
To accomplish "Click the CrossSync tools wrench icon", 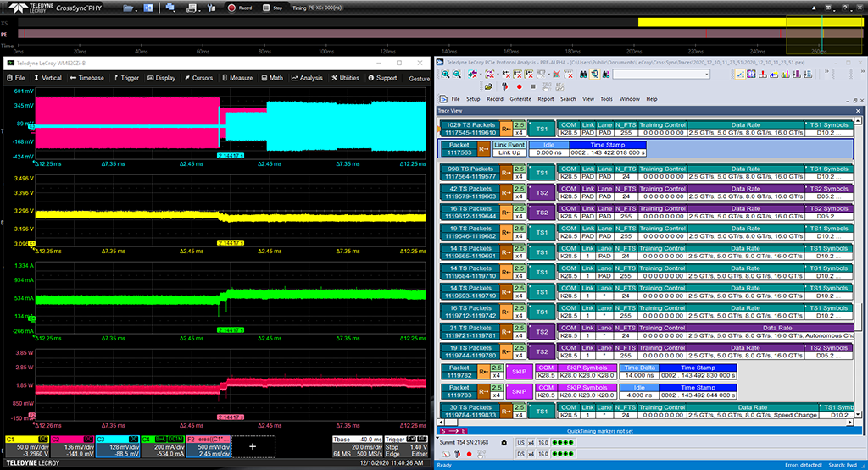I will 208,8.
